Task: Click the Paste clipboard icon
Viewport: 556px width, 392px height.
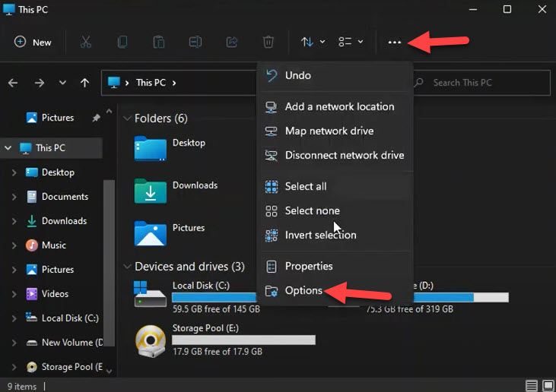Action: pos(159,42)
